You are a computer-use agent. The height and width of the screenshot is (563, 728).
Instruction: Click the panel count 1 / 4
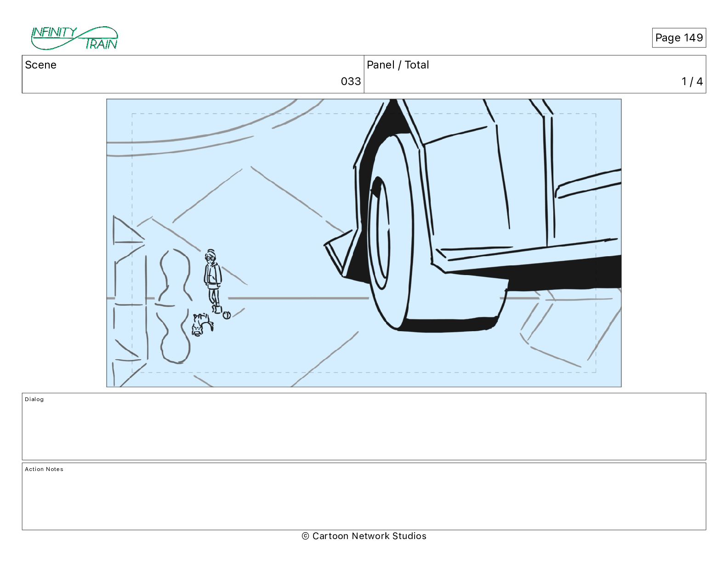[692, 81]
